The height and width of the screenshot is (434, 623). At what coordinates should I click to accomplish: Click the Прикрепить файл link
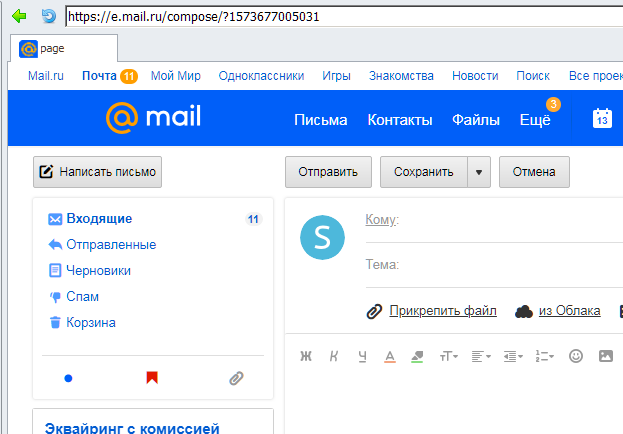443,311
